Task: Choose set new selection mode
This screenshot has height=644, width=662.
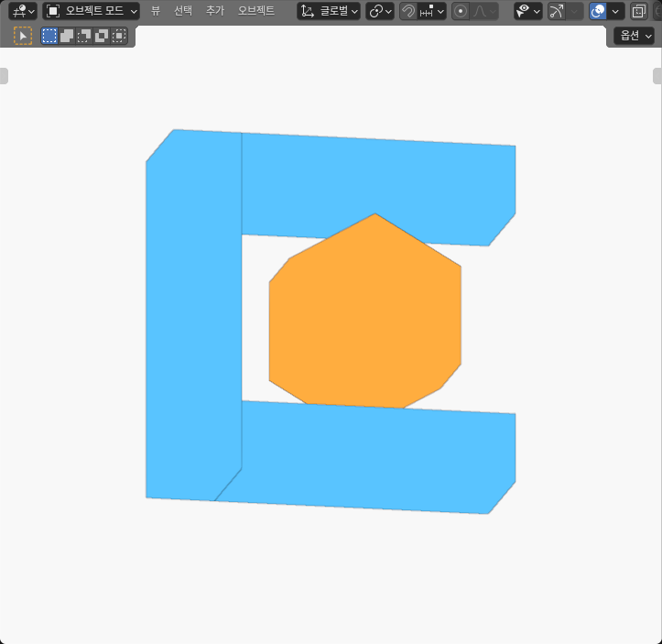Action: 49,36
